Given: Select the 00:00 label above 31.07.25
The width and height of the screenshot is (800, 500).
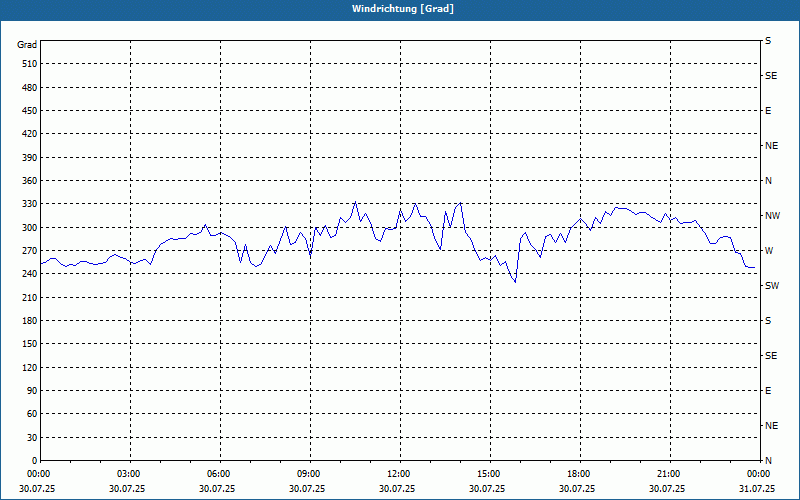Looking at the screenshot, I should click(x=759, y=474).
